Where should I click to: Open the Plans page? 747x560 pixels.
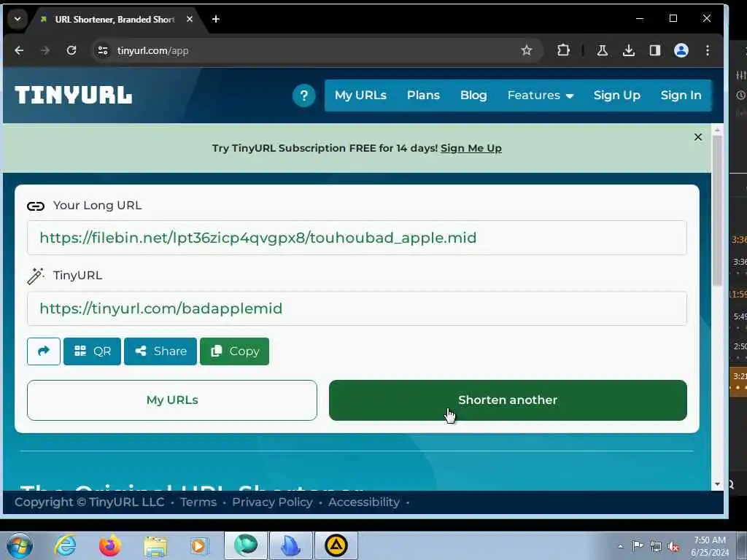[423, 96]
